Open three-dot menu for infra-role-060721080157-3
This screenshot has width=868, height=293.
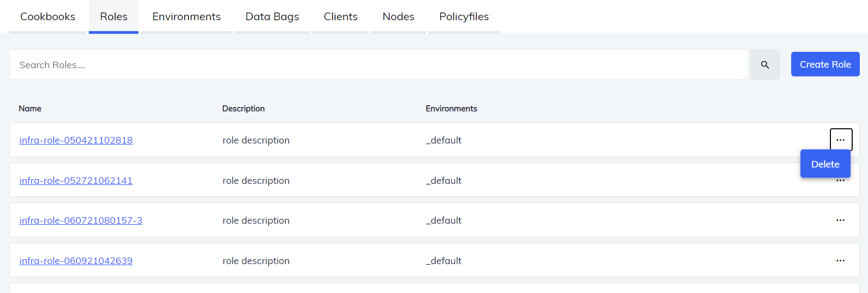click(x=840, y=220)
